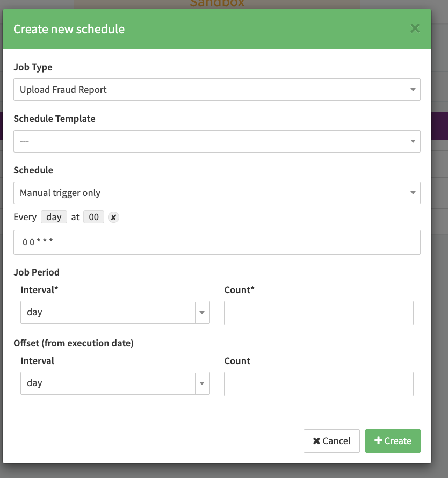Expand Offset Interval dropdown arrow
The image size is (448, 478).
(x=202, y=383)
